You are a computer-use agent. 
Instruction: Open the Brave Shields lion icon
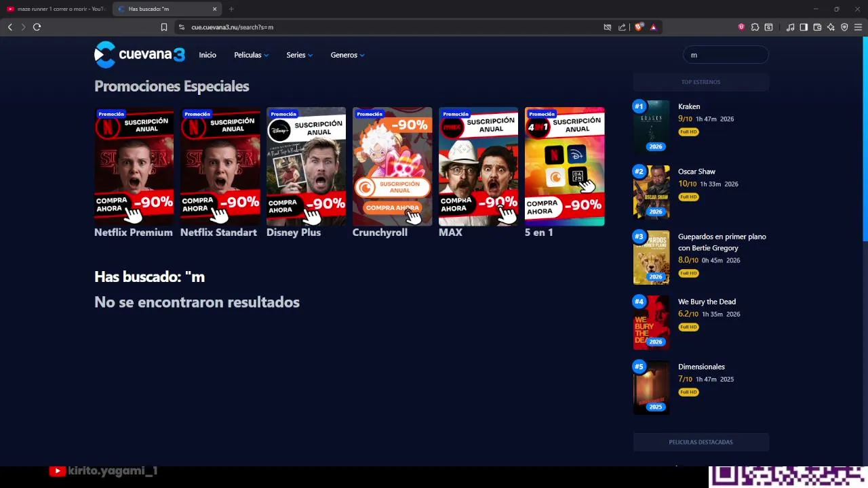(638, 27)
